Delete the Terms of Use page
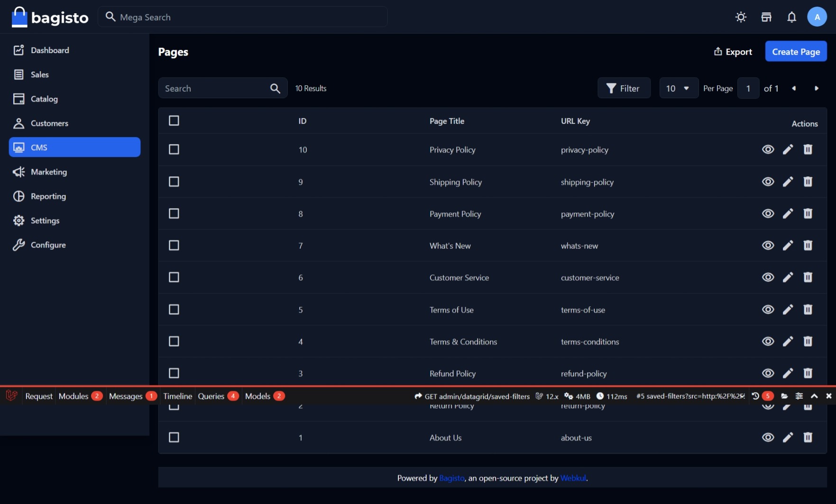The width and height of the screenshot is (836, 504). 808,310
